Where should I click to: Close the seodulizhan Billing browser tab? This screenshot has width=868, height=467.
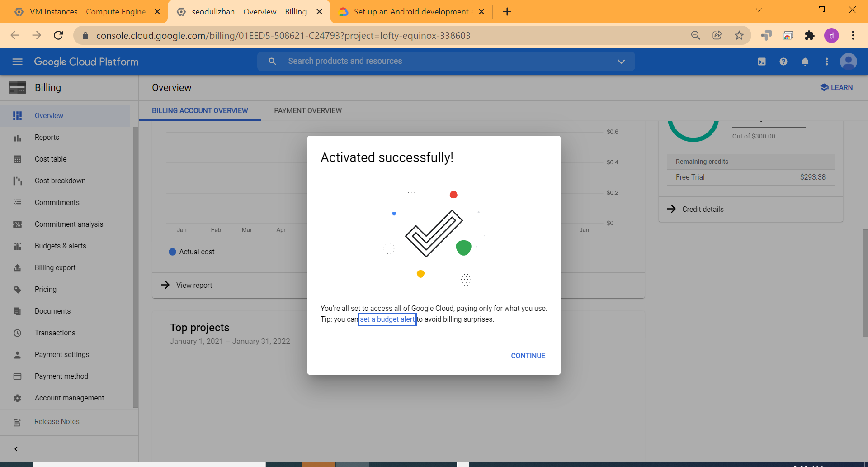[319, 12]
